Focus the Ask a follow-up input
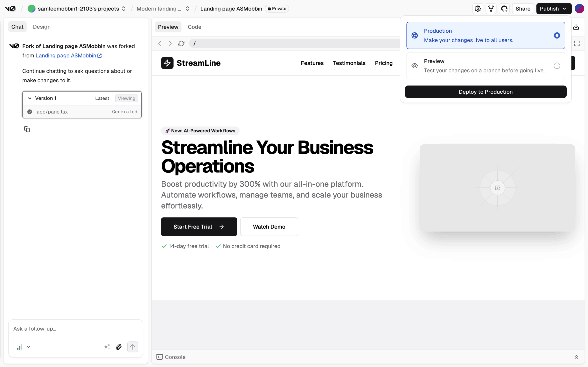This screenshot has height=367, width=588. [75, 329]
